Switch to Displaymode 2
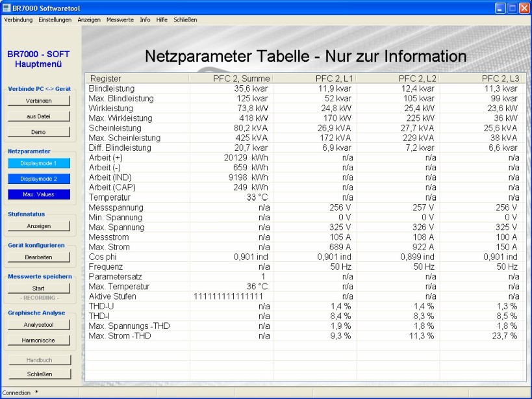The width and height of the screenshot is (532, 399). tap(39, 179)
